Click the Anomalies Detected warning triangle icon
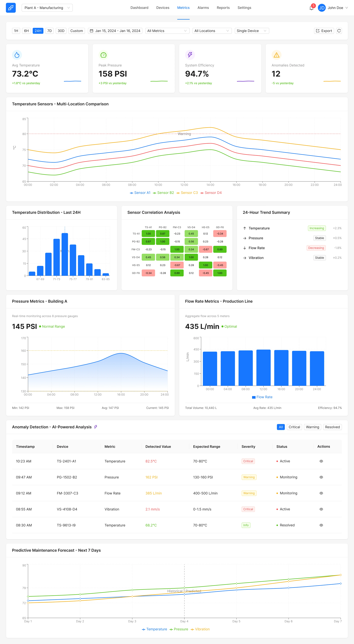Viewport: 354px width, 644px height. 276,55
